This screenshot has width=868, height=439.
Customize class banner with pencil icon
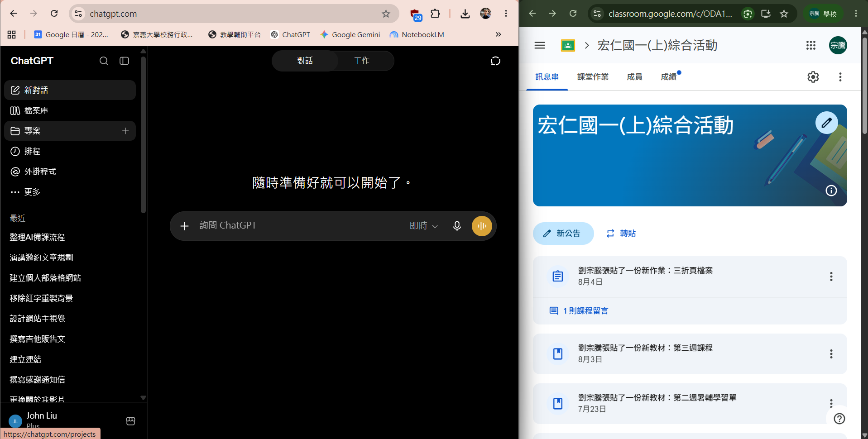[x=827, y=123]
